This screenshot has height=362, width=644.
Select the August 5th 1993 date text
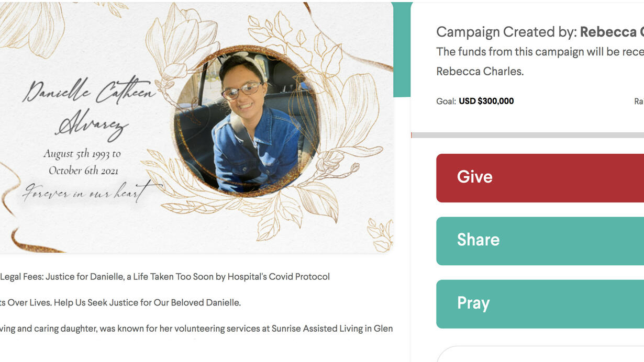pos(82,154)
